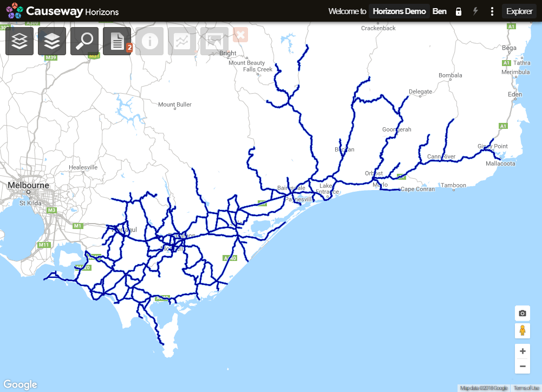Activate Street View Pegman
The width and height of the screenshot is (542, 392).
click(522, 330)
